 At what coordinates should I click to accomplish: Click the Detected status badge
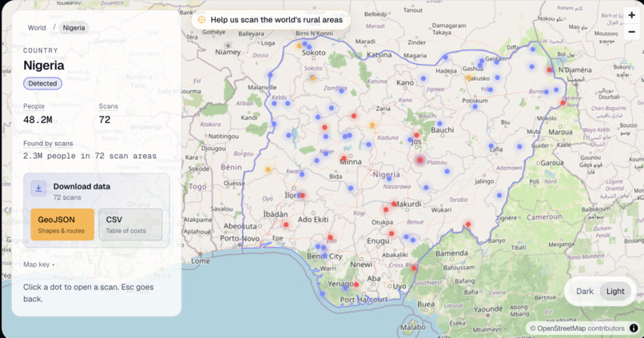(x=42, y=83)
